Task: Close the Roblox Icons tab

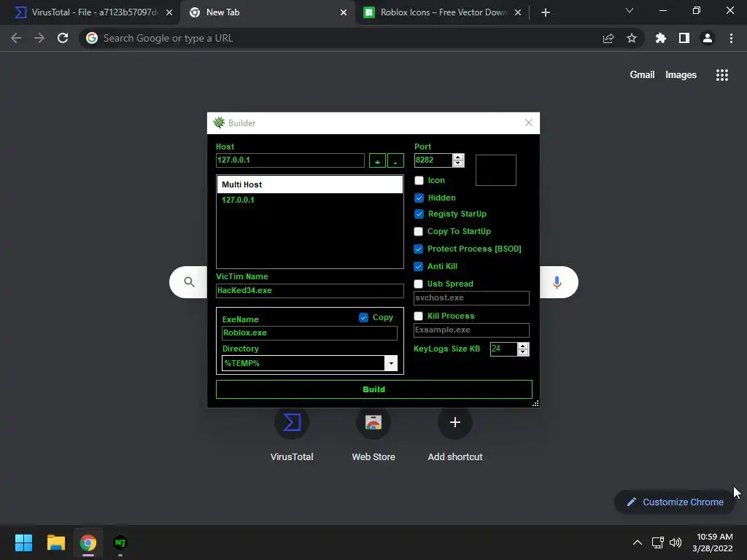Action: coord(518,12)
